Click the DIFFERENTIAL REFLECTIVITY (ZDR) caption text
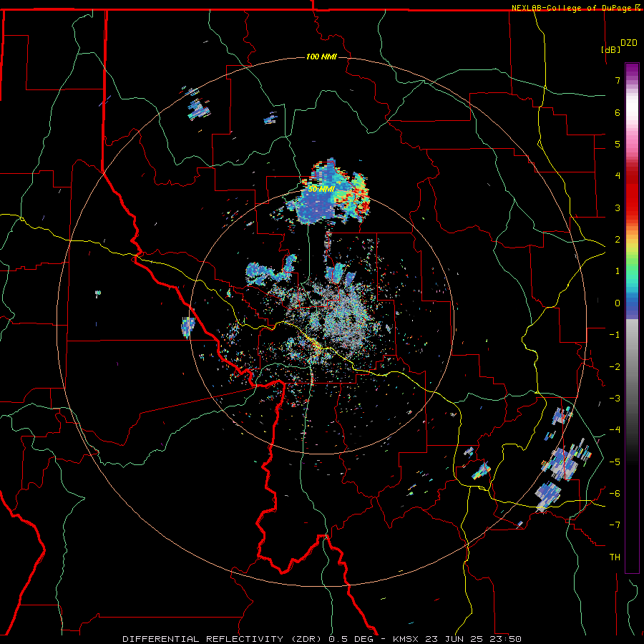The image size is (644, 644). point(223,639)
